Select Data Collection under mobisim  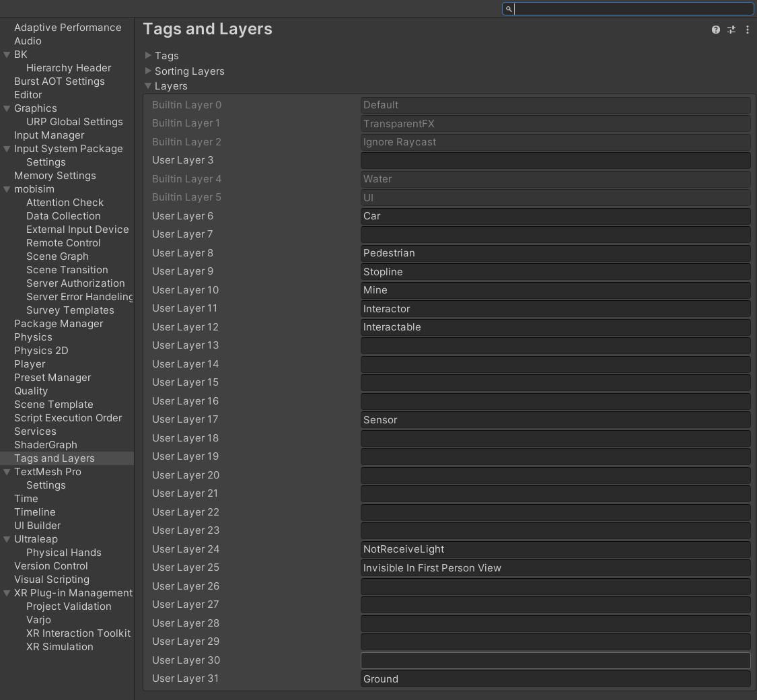point(63,216)
